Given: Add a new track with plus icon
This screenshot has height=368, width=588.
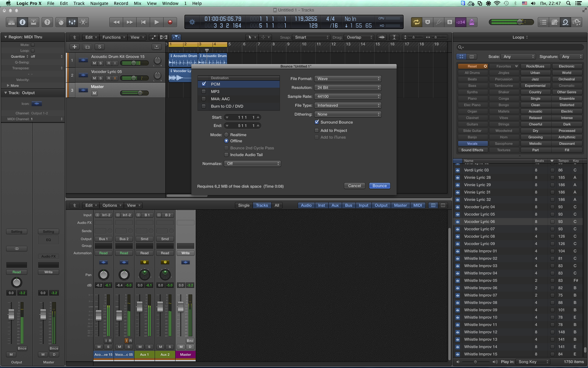Looking at the screenshot, I should point(74,47).
